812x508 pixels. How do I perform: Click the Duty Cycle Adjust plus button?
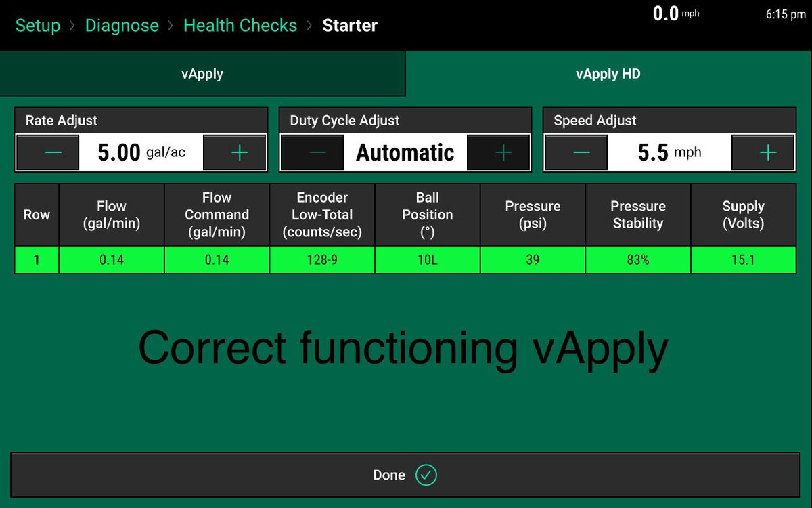click(499, 152)
